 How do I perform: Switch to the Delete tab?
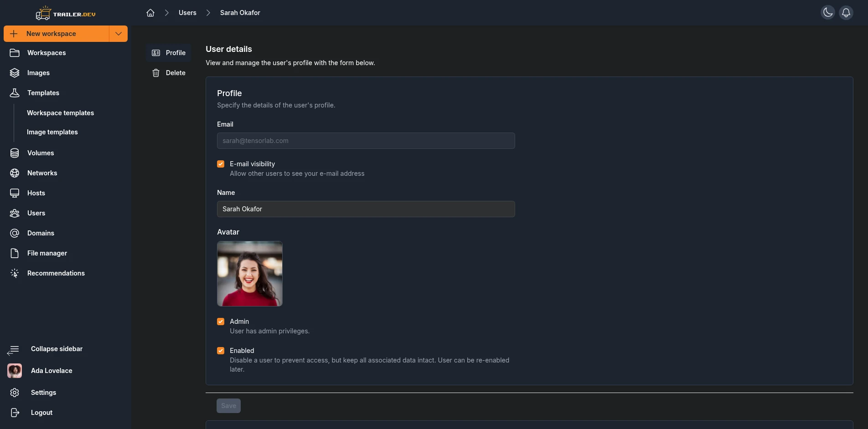tap(169, 73)
